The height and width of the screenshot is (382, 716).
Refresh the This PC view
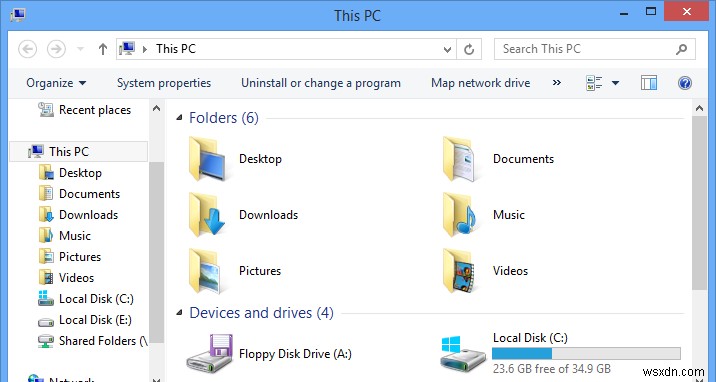tap(469, 49)
